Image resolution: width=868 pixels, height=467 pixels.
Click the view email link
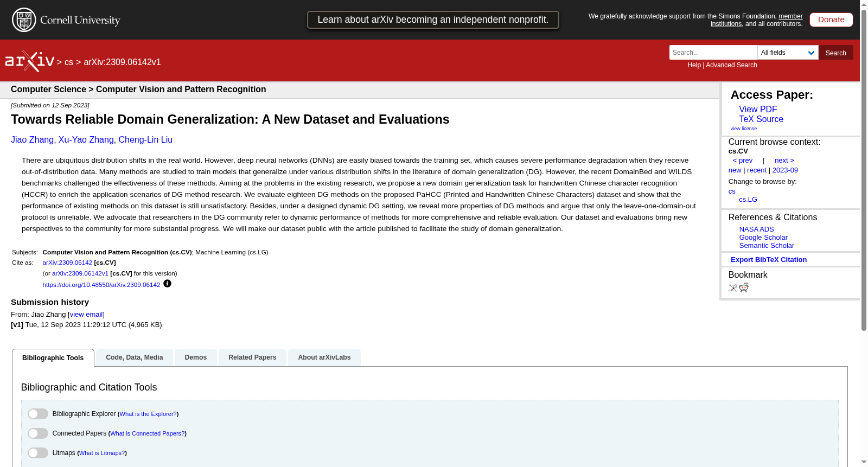tap(86, 315)
